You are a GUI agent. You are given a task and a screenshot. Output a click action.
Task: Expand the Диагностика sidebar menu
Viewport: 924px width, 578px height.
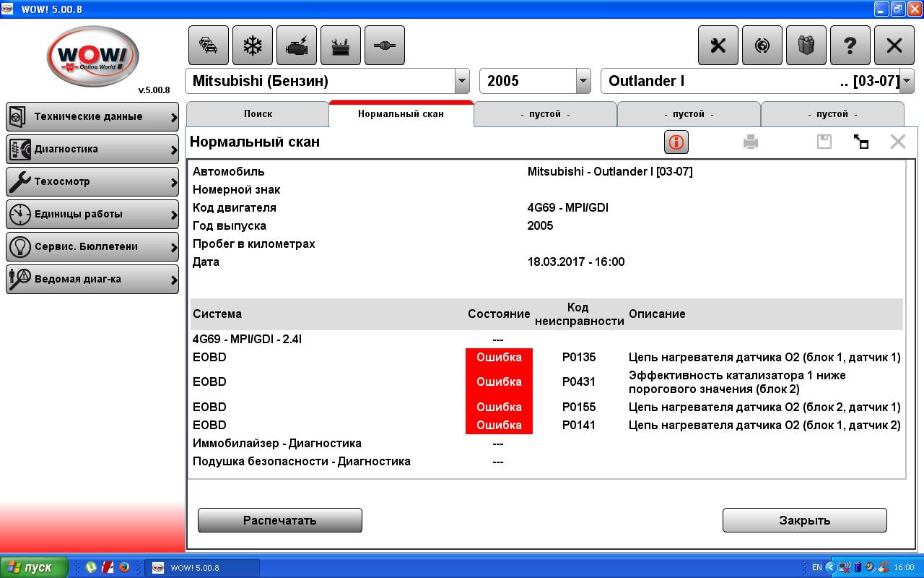(x=92, y=149)
